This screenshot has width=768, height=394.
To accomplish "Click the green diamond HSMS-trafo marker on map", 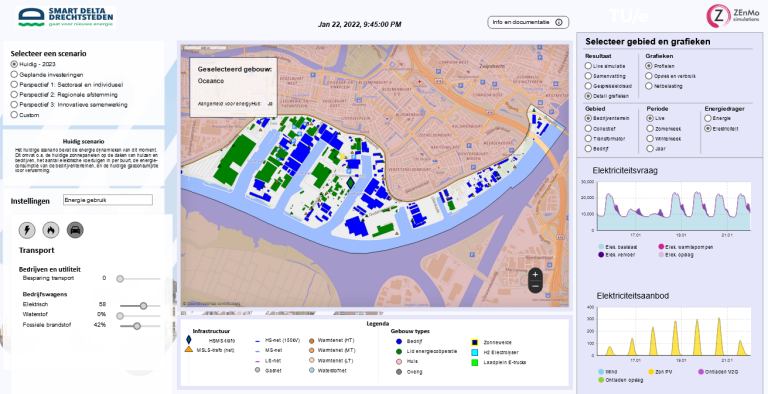I will point(350,182).
